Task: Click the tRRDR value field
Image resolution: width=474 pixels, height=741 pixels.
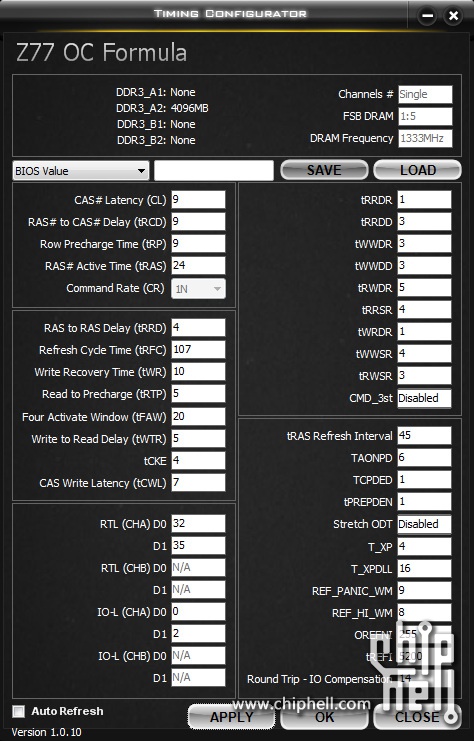Action: click(x=424, y=199)
